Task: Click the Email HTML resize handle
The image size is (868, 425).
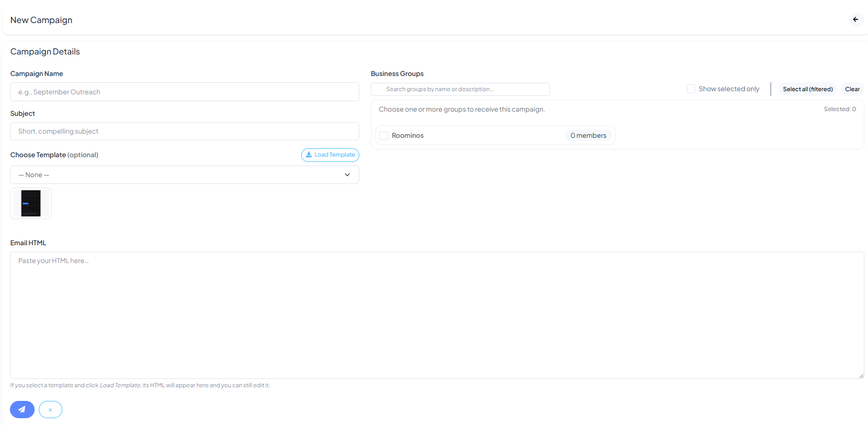Action: [861, 375]
